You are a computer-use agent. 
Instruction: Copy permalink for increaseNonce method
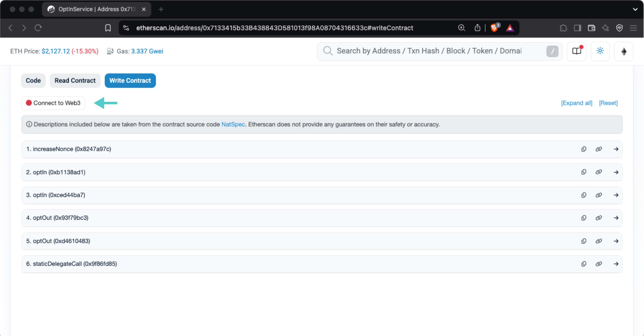click(599, 149)
